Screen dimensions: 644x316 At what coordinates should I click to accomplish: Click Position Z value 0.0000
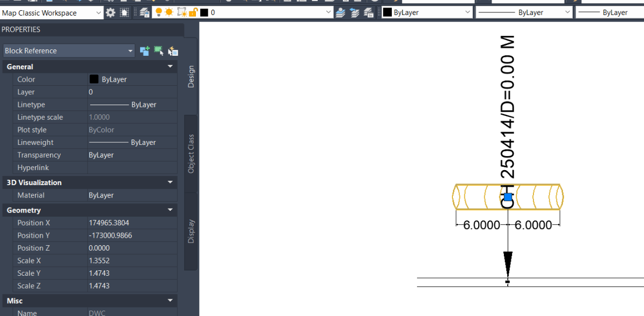(x=132, y=248)
